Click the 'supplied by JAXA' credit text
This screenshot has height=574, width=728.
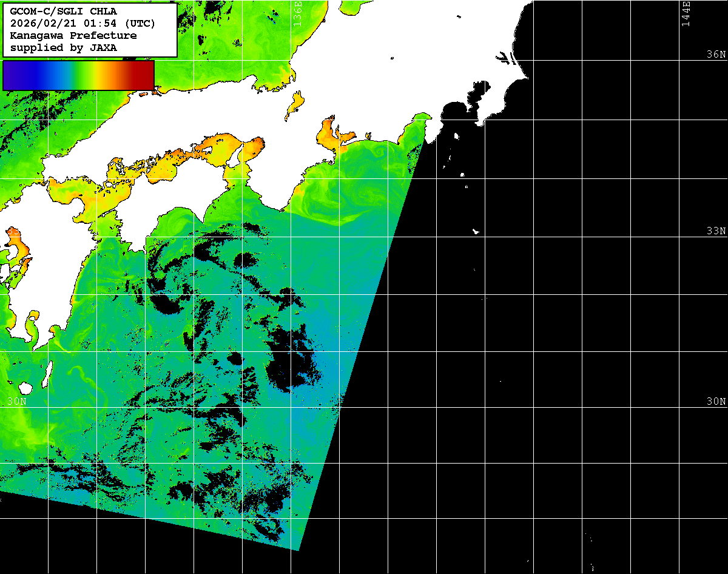(x=64, y=47)
